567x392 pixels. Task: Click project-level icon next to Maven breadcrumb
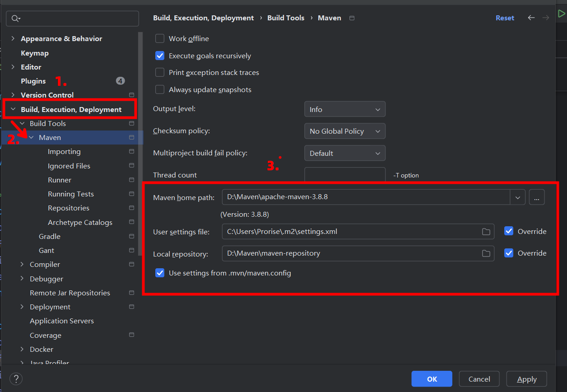(x=352, y=18)
